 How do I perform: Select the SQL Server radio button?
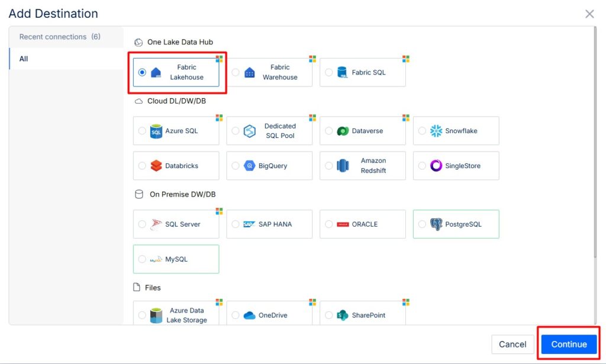[142, 224]
